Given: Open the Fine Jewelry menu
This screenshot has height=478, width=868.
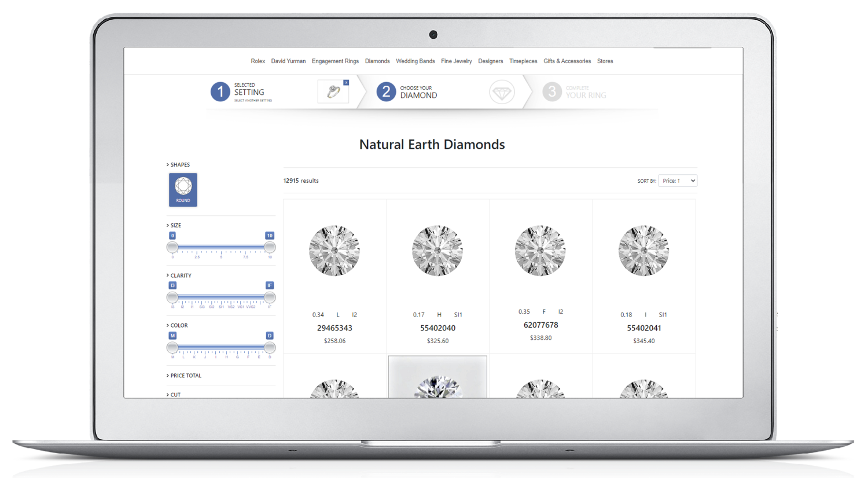Looking at the screenshot, I should click(x=457, y=61).
